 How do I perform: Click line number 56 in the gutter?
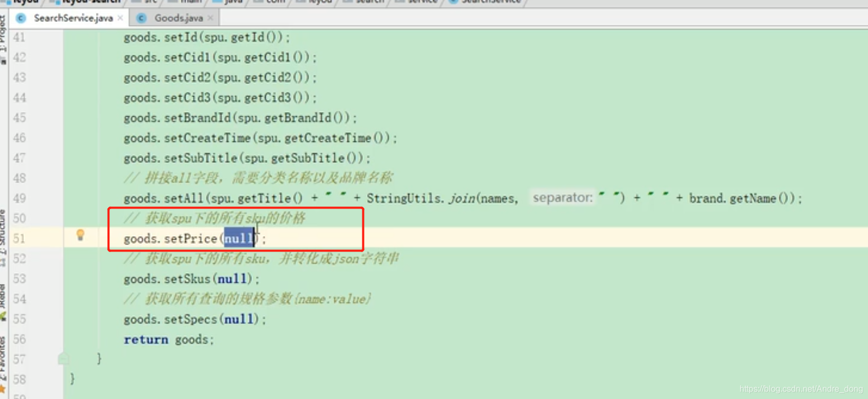coord(19,340)
